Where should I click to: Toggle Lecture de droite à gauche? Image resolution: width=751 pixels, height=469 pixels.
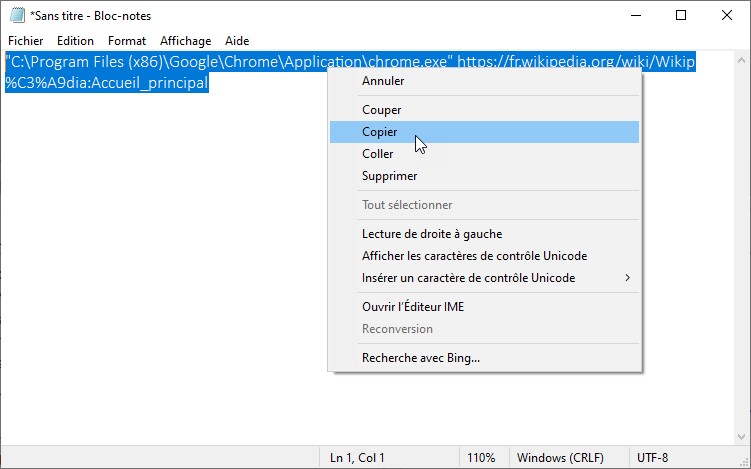click(431, 234)
